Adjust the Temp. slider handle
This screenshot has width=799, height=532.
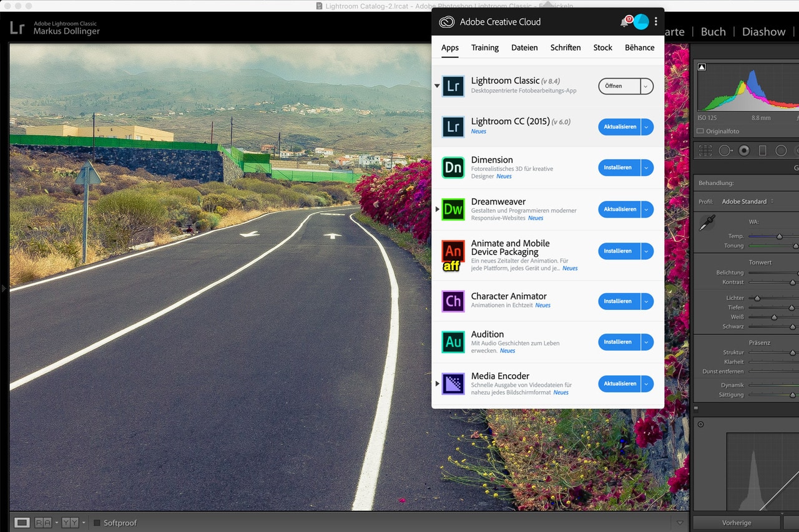(x=779, y=236)
